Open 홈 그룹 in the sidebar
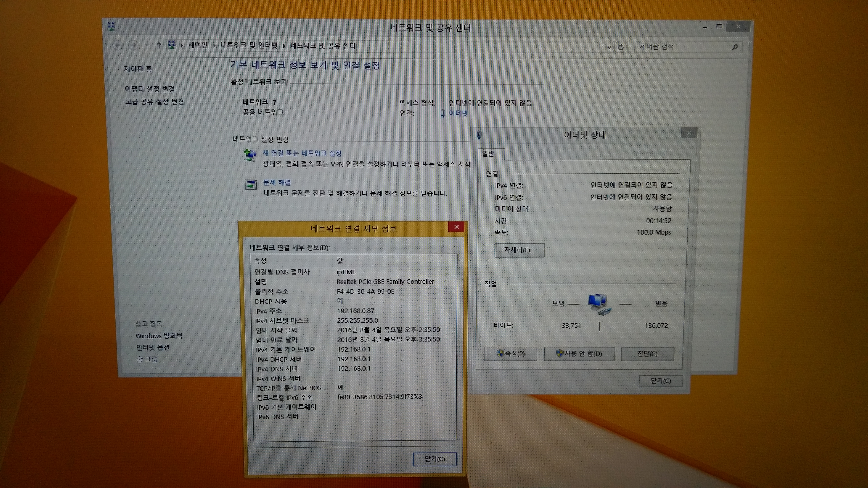The image size is (868, 488). tap(147, 359)
